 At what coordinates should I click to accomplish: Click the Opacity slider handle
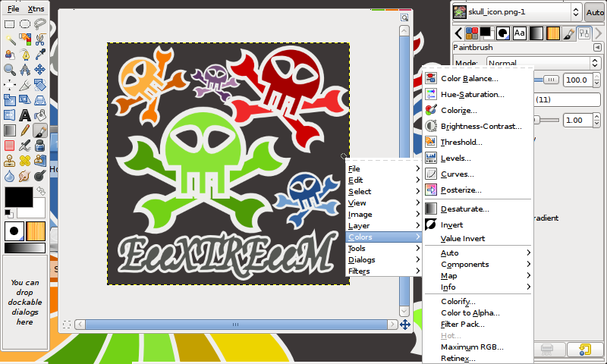point(551,80)
